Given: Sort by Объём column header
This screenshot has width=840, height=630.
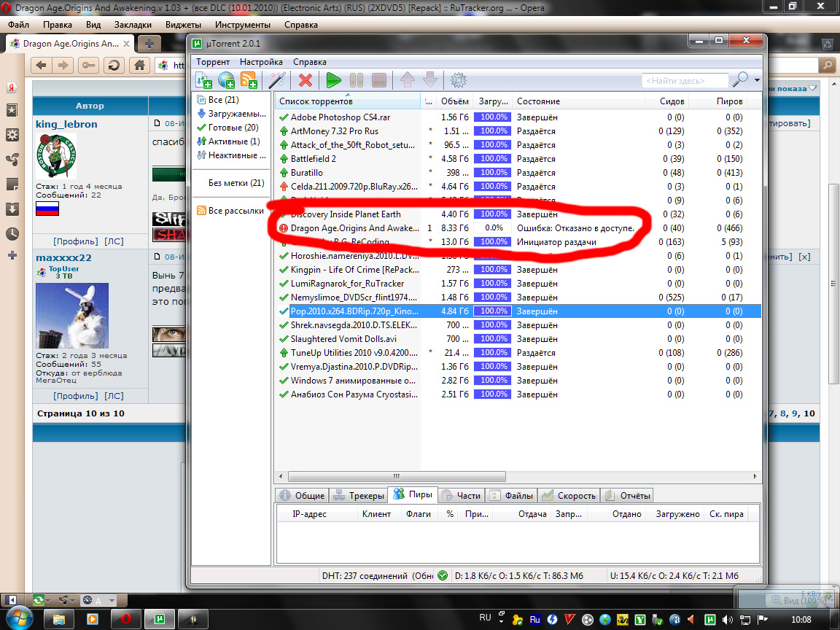Looking at the screenshot, I should [454, 101].
